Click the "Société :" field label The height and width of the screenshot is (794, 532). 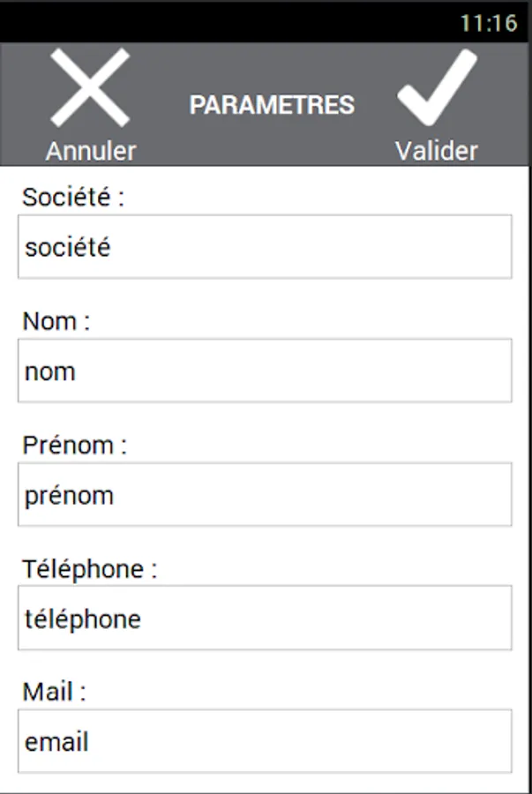(73, 198)
